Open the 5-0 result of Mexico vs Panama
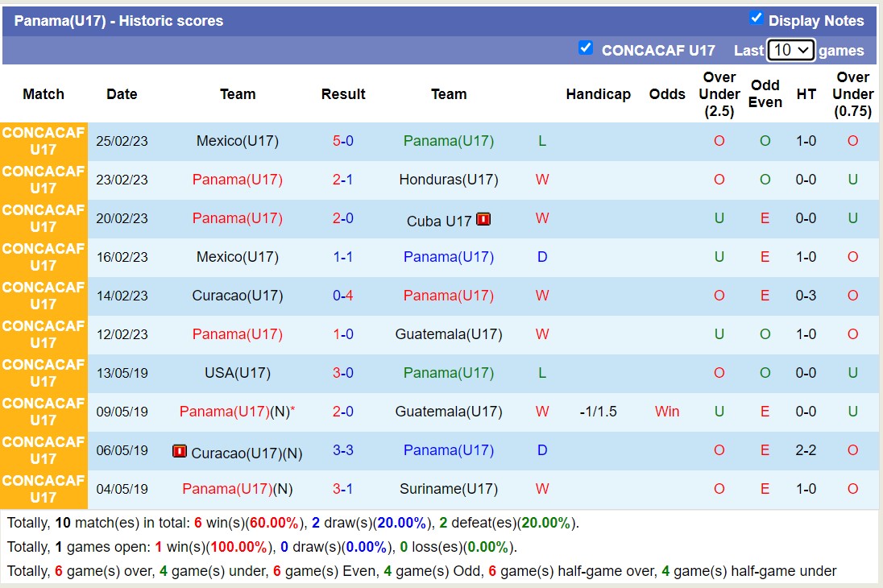Image resolution: width=883 pixels, height=588 pixels. [x=343, y=141]
